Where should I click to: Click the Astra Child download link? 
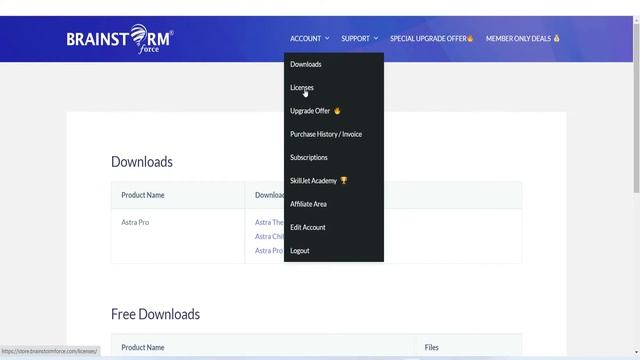coord(269,236)
